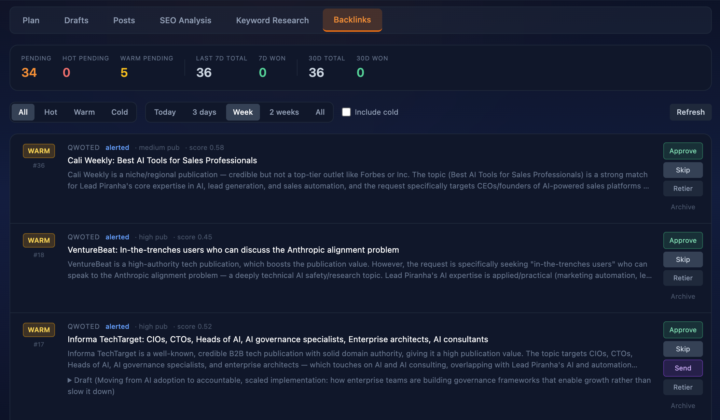The image size is (720, 420).
Task: Open the SEO Analysis tab
Action: pos(186,20)
